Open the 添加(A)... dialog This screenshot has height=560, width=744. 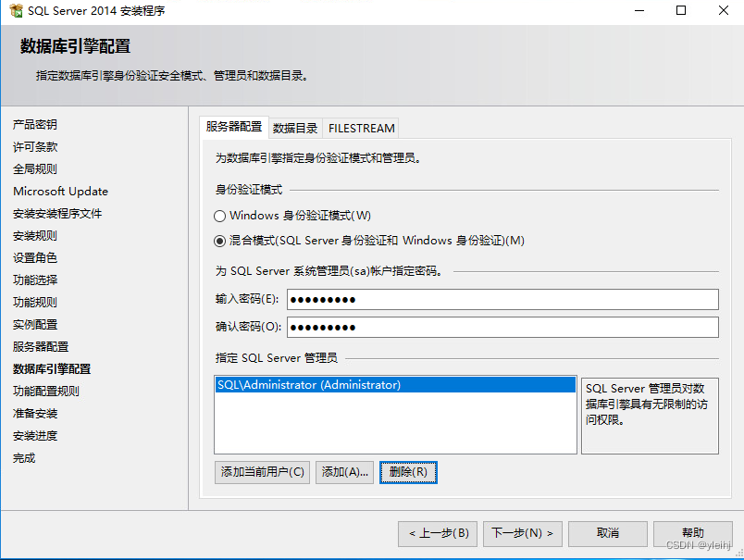tap(344, 472)
